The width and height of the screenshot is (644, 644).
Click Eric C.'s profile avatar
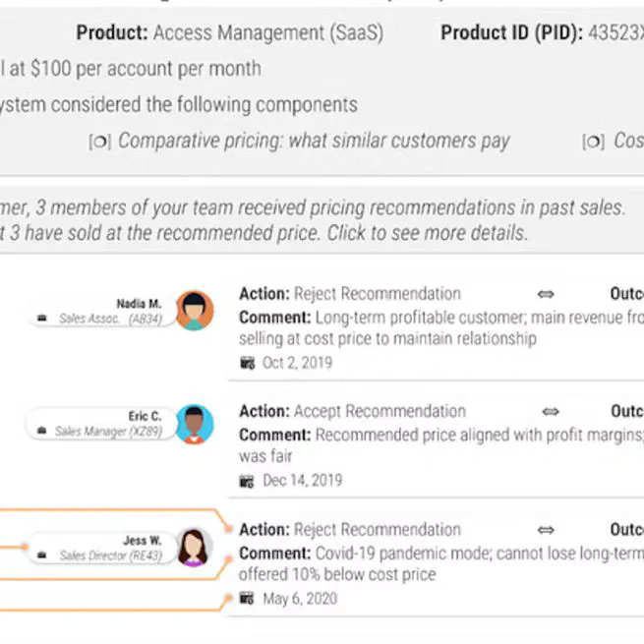[x=195, y=425]
